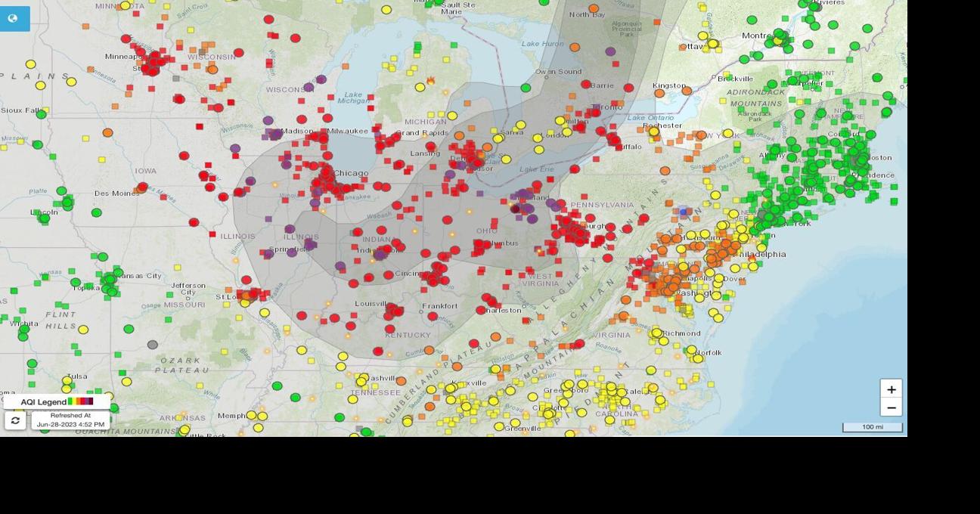This screenshot has height=514, width=980.
Task: Click the globe icon button
Action: coord(13,18)
